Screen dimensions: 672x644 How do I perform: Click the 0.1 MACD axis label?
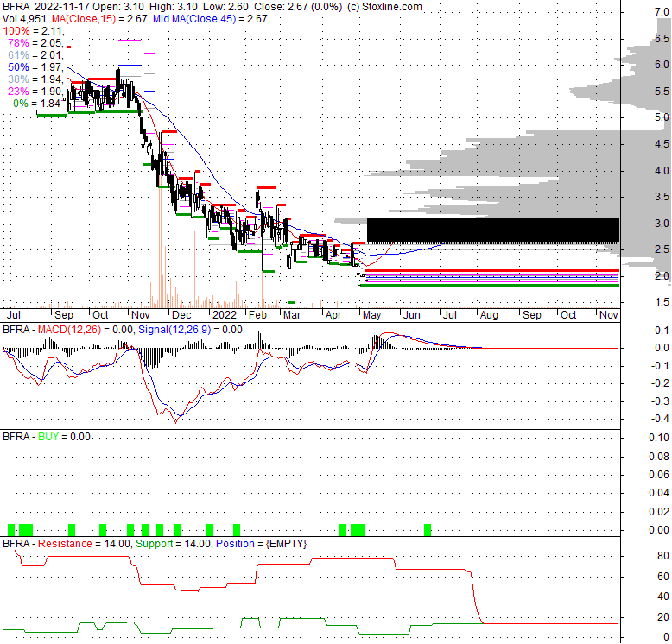[662, 330]
